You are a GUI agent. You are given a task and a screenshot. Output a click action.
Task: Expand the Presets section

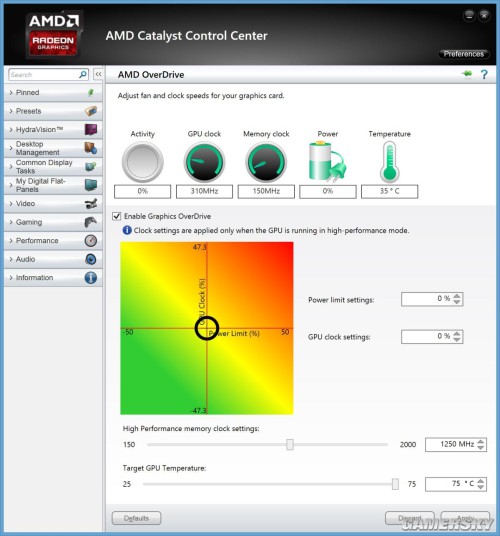click(x=53, y=111)
